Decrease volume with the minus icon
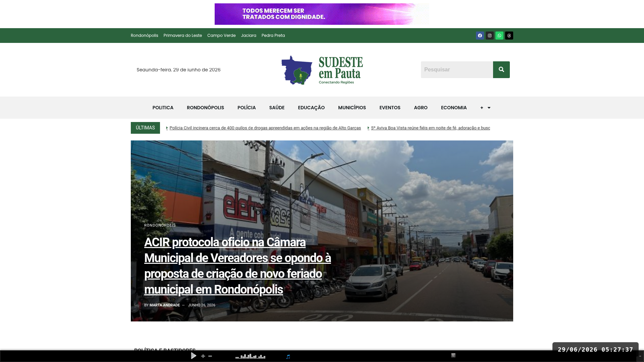The width and height of the screenshot is (644, 362). [210, 356]
